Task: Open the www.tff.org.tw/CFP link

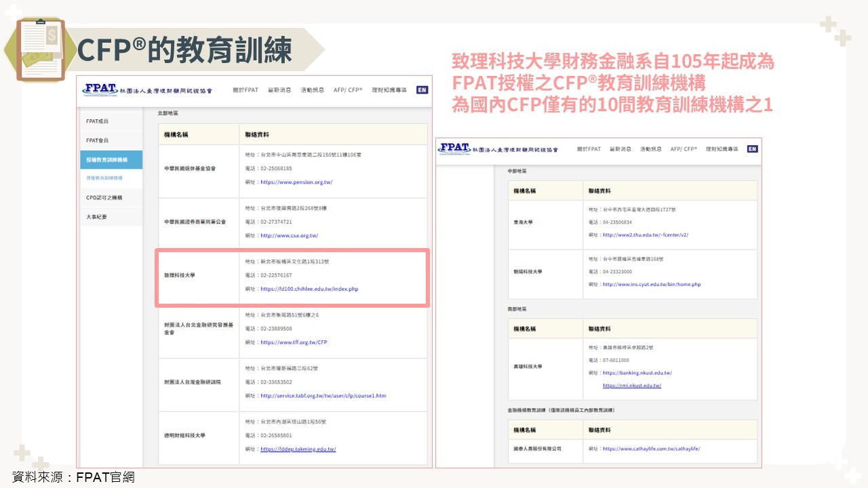Action: pyautogui.click(x=294, y=343)
